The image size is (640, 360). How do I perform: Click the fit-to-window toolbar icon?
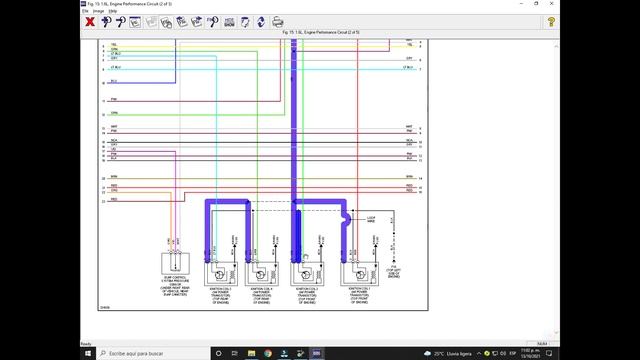coord(135,22)
